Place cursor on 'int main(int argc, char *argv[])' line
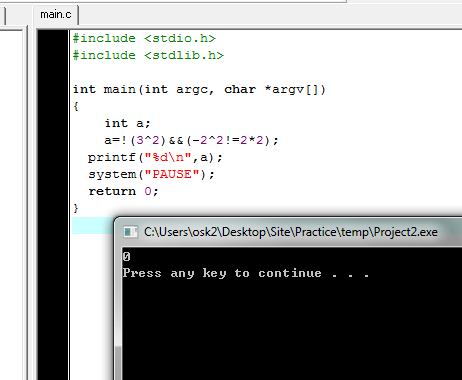 pyautogui.click(x=199, y=89)
